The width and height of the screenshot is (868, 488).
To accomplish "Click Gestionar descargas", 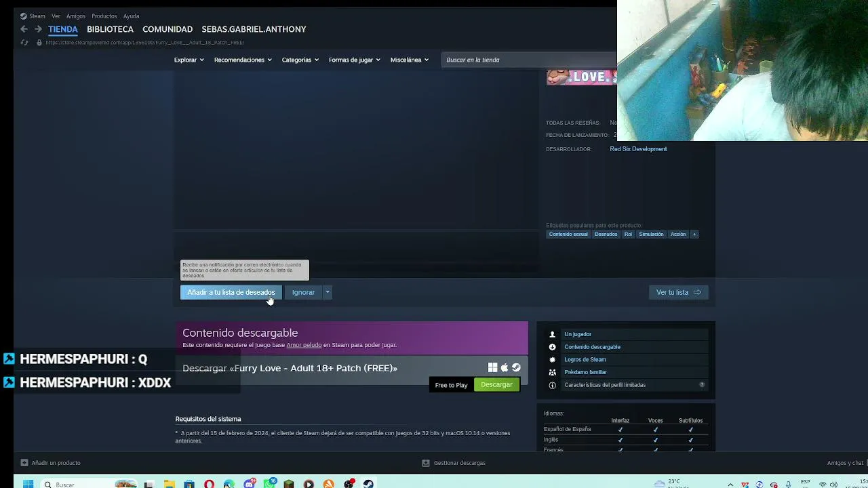I will (x=460, y=463).
